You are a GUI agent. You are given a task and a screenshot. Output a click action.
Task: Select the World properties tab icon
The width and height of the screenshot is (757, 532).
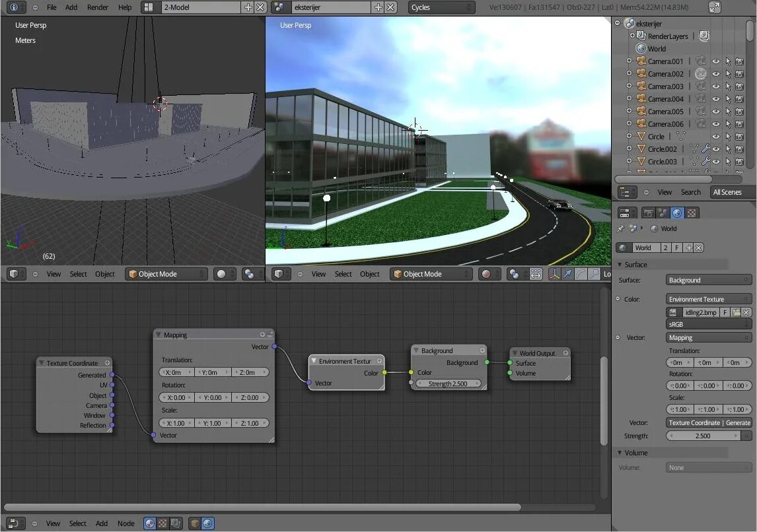[677, 213]
